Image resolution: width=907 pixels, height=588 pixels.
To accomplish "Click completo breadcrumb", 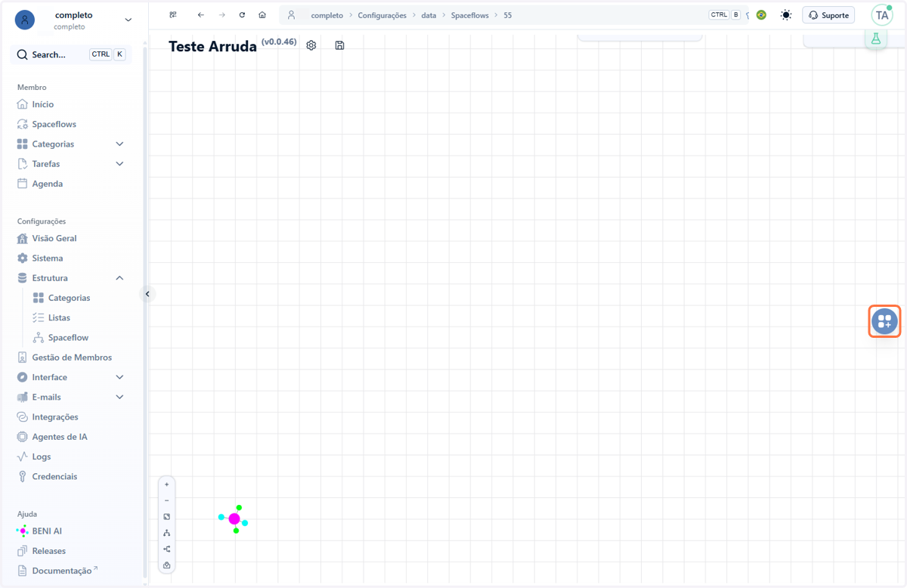I will [327, 15].
